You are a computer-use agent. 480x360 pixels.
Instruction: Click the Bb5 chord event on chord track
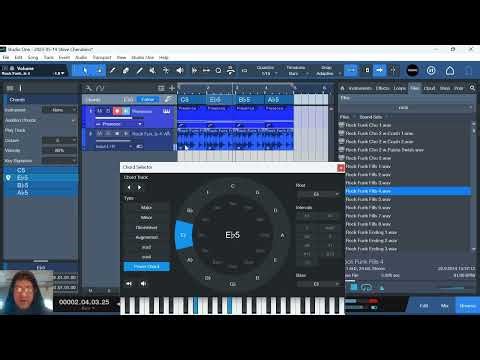pyautogui.click(x=250, y=100)
